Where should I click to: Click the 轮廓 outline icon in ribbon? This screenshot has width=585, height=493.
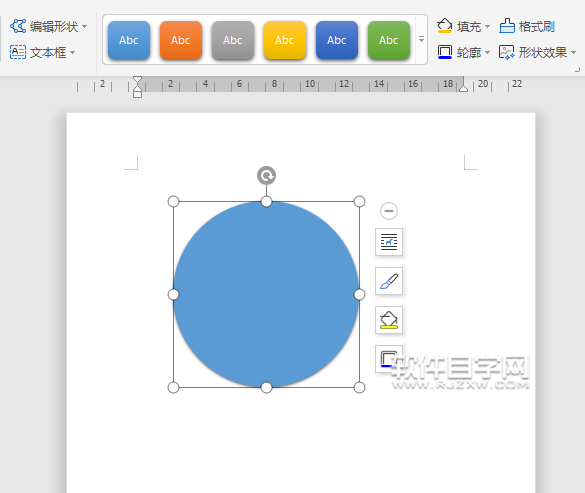tap(445, 52)
